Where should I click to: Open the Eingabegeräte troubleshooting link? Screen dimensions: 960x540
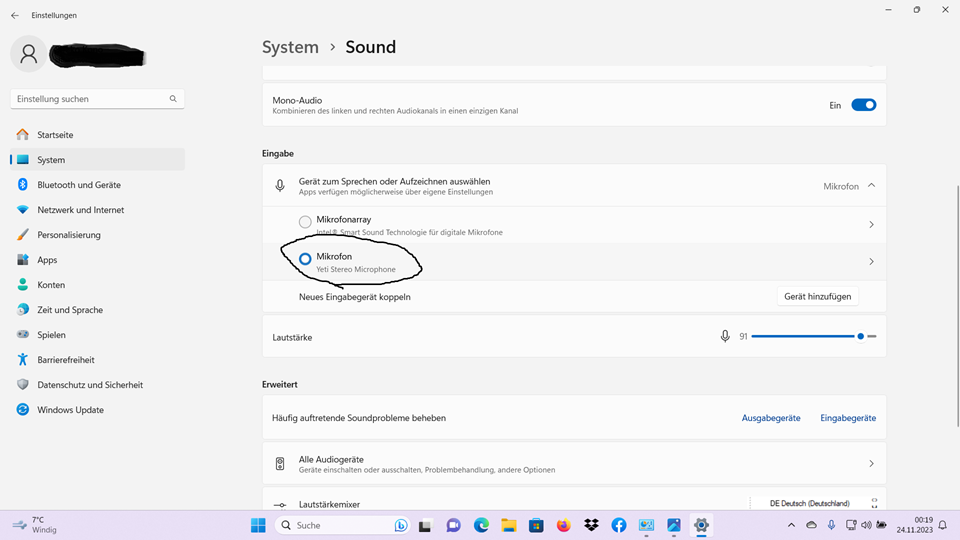848,418
